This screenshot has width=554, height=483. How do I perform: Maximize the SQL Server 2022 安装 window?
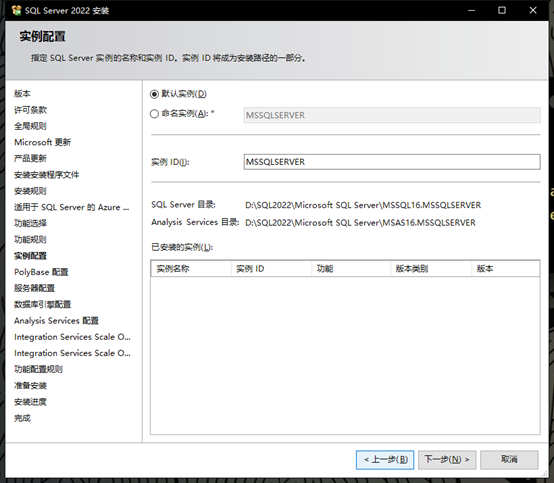pyautogui.click(x=502, y=10)
